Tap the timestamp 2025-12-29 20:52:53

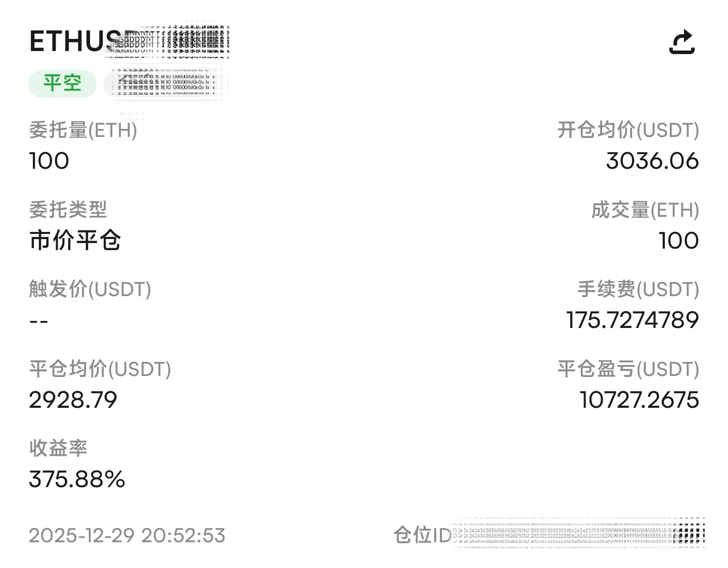coord(127,535)
